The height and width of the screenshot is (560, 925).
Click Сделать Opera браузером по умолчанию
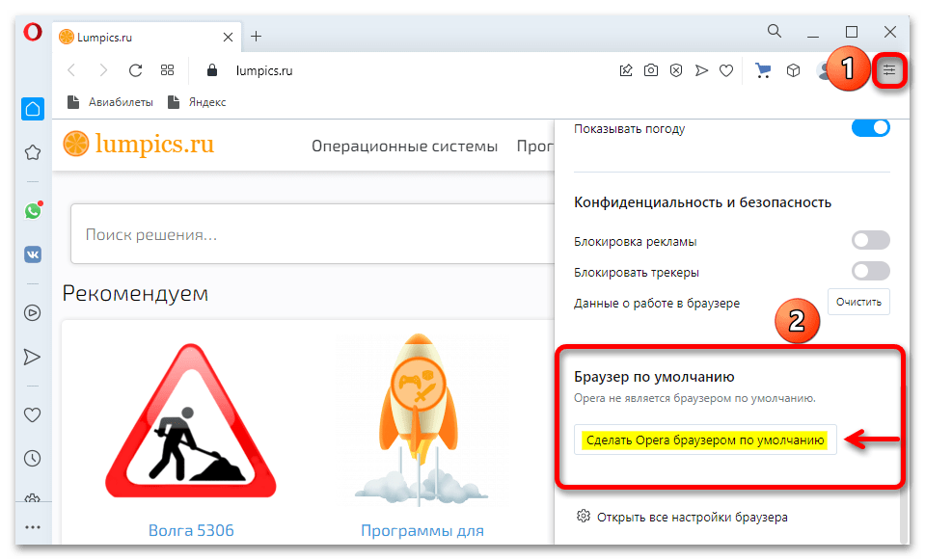click(705, 440)
